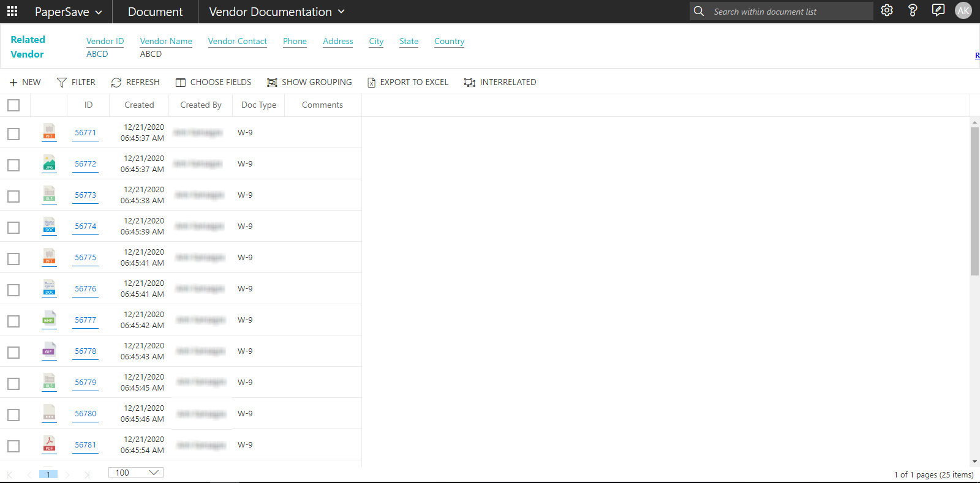Click the help question mark icon
980x483 pixels.
pyautogui.click(x=913, y=10)
